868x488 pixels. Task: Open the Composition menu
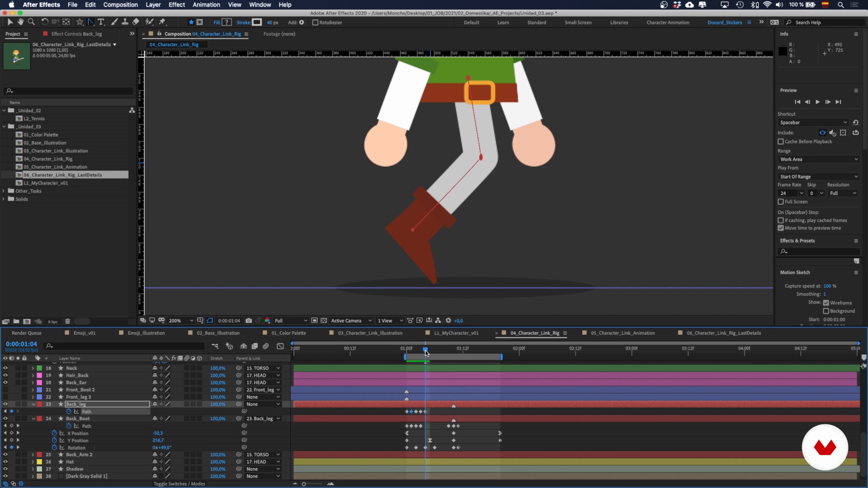120,5
